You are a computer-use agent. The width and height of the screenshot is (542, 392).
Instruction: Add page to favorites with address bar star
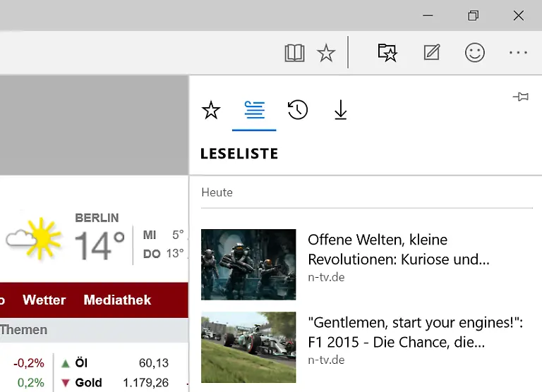pos(326,53)
